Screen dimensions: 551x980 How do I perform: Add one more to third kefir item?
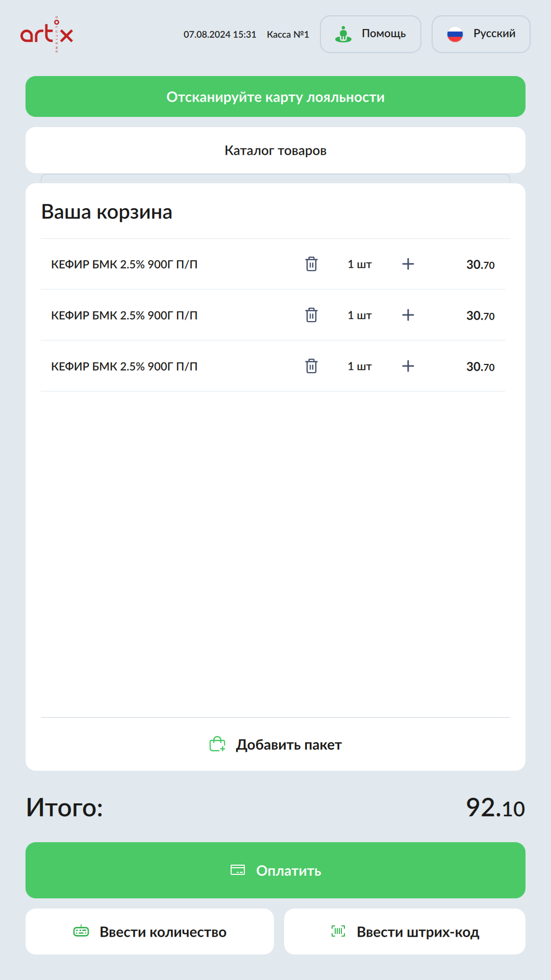pyautogui.click(x=408, y=366)
